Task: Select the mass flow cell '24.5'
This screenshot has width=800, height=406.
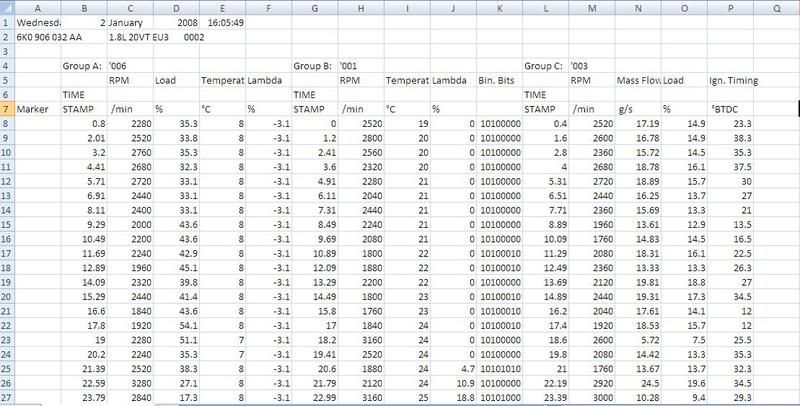Action: 638,383
